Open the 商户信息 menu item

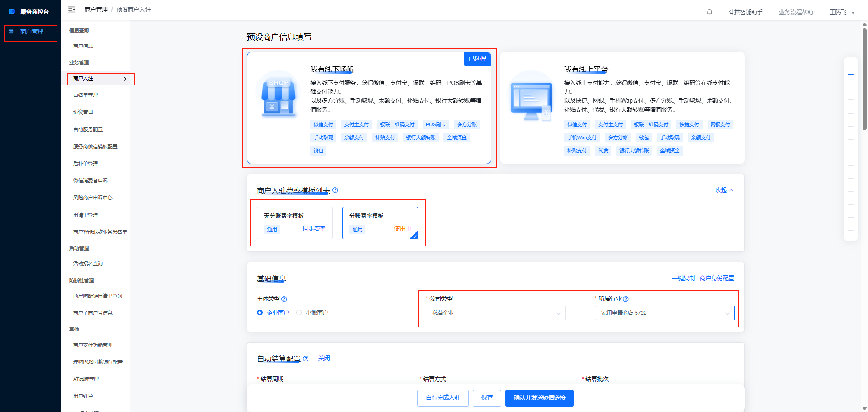pyautogui.click(x=83, y=46)
